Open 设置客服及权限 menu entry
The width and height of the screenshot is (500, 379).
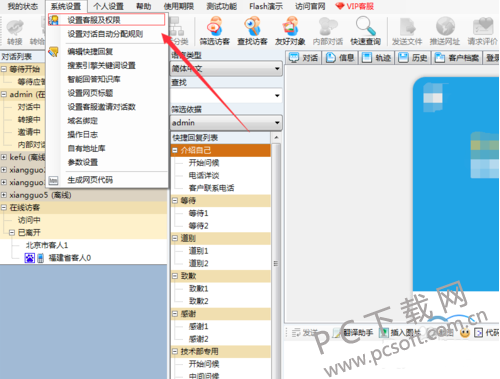pos(107,20)
